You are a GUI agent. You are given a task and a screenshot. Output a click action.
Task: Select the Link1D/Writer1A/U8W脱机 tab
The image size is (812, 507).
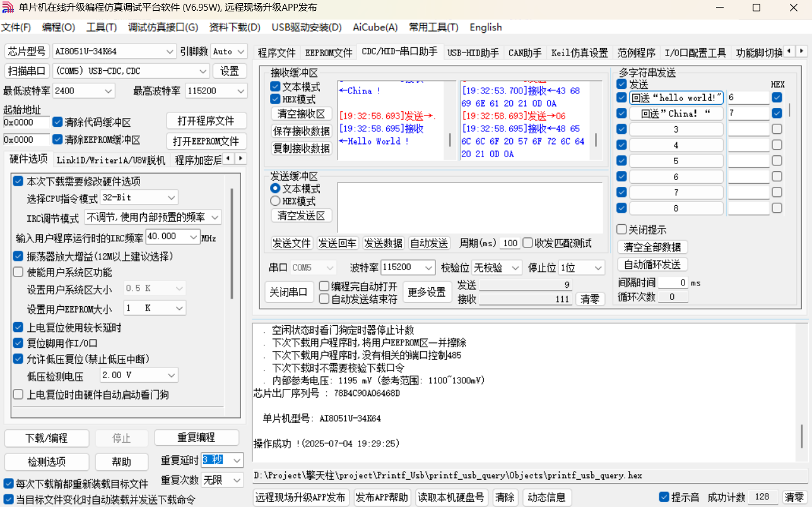pyautogui.click(x=111, y=160)
